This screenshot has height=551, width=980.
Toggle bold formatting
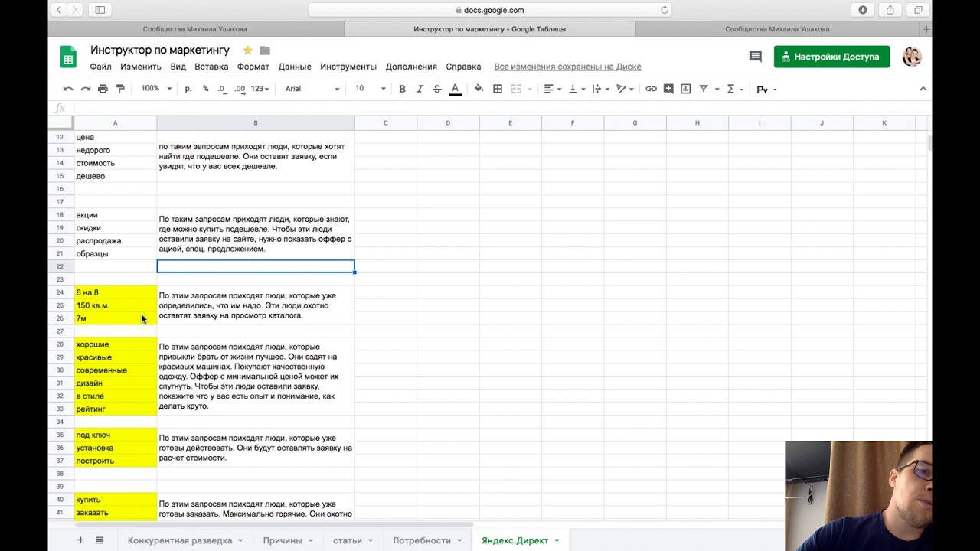402,89
